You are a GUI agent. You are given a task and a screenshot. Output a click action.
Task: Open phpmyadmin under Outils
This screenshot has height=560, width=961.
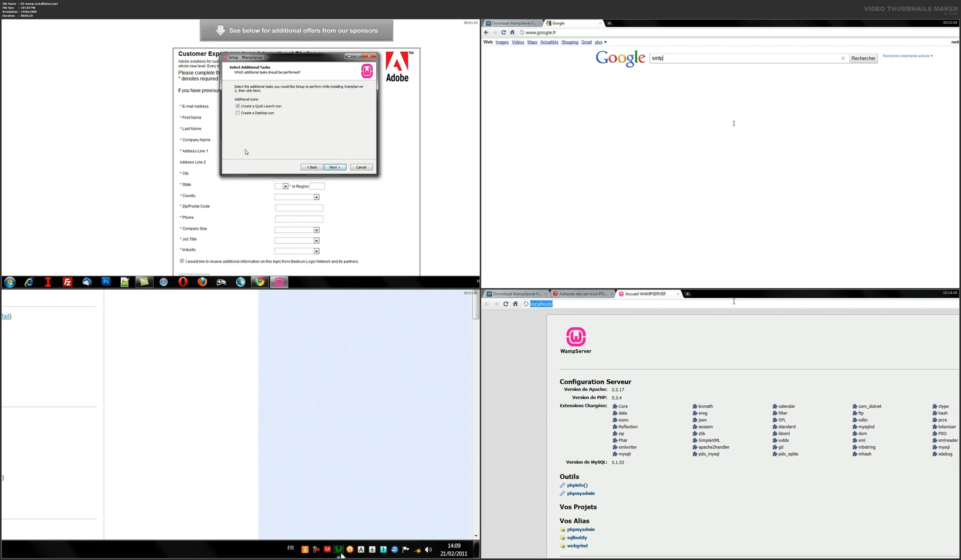580,493
